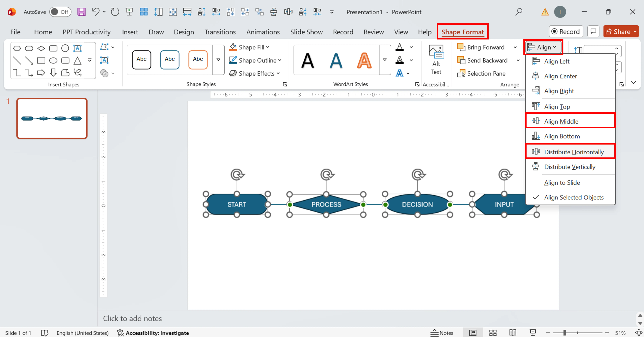Collapse the ribbon with the chevron
Viewport: 644px width, 337px height.
pyautogui.click(x=633, y=82)
